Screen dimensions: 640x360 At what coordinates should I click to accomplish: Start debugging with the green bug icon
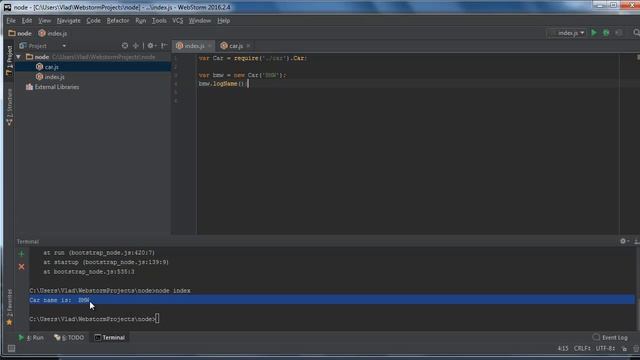606,33
